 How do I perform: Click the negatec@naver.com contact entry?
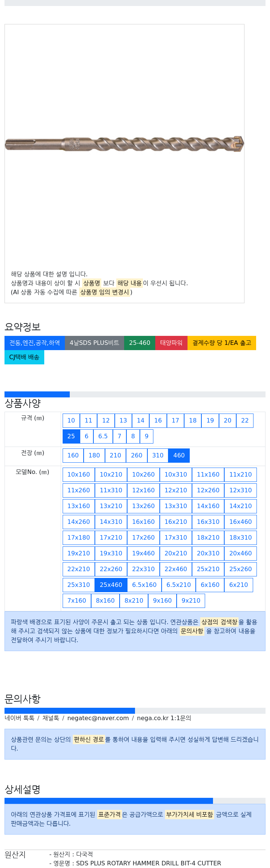[x=98, y=718]
